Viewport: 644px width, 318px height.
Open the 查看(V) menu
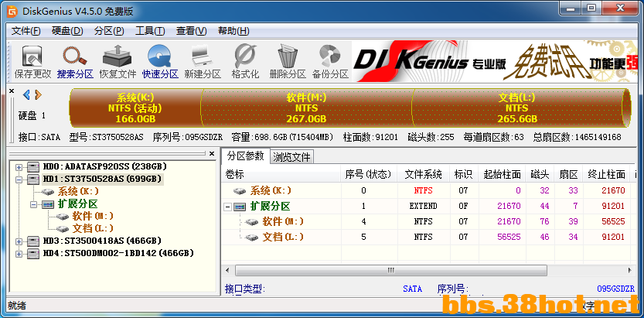pyautogui.click(x=192, y=31)
